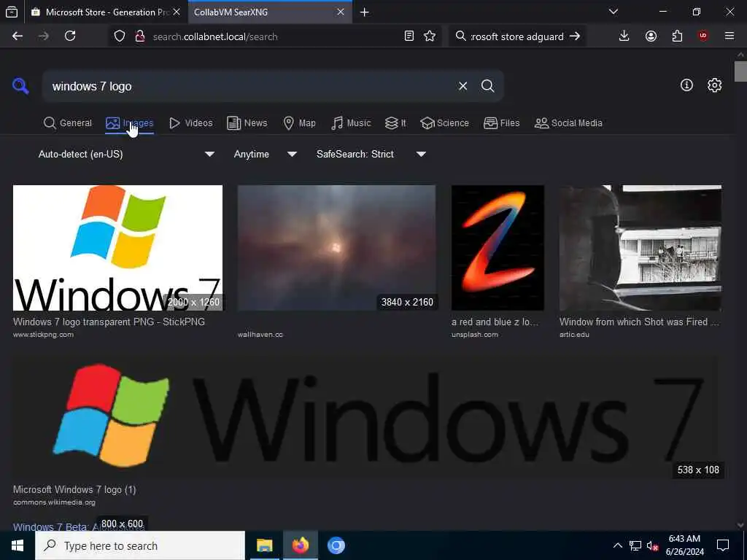Open Firefox View icon in the tab strip
747x560 pixels.
(12, 12)
